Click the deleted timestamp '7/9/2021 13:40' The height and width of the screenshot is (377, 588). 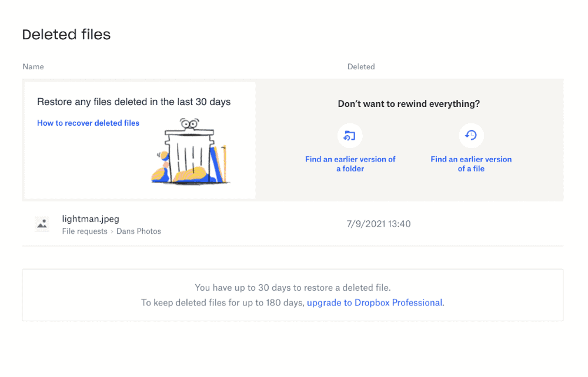click(378, 224)
